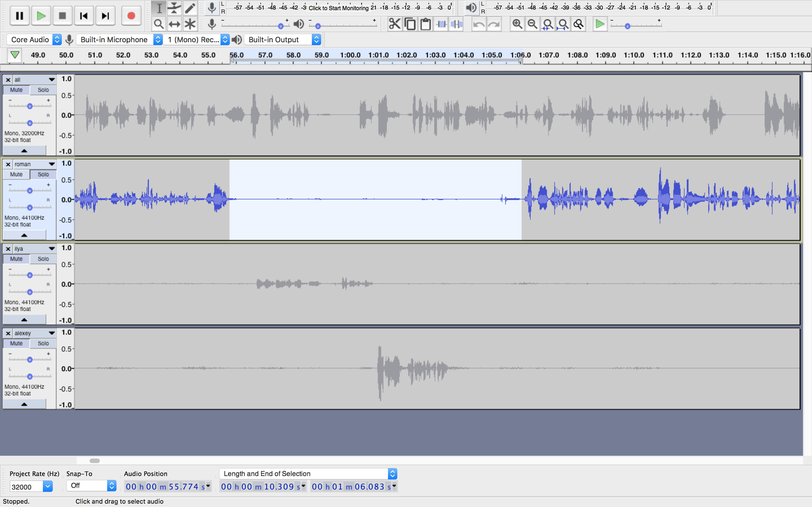Mute the 'all' track
This screenshot has height=507, width=812.
point(16,90)
